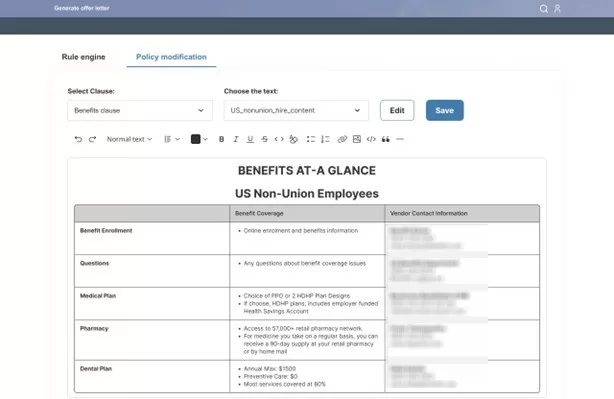This screenshot has height=399, width=614.
Task: Insert a block quote
Action: click(x=385, y=139)
